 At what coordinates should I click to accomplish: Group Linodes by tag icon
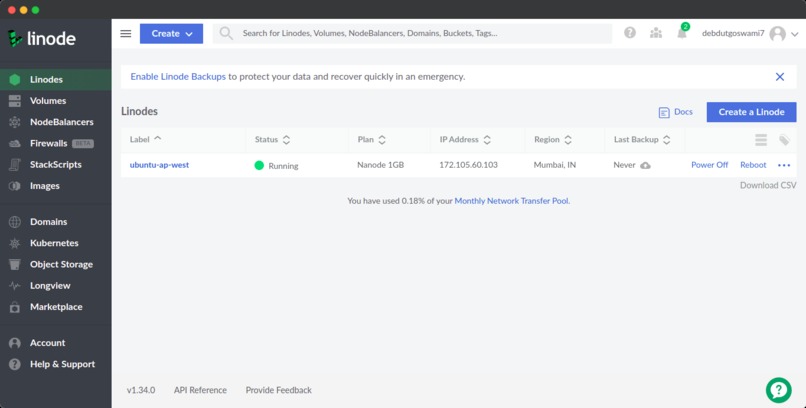784,140
